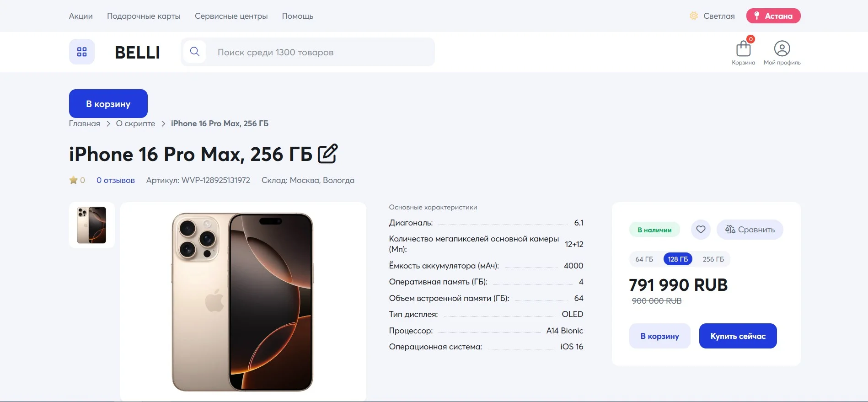This screenshot has width=868, height=402.
Task: Open the shopping cart icon
Action: point(743,48)
